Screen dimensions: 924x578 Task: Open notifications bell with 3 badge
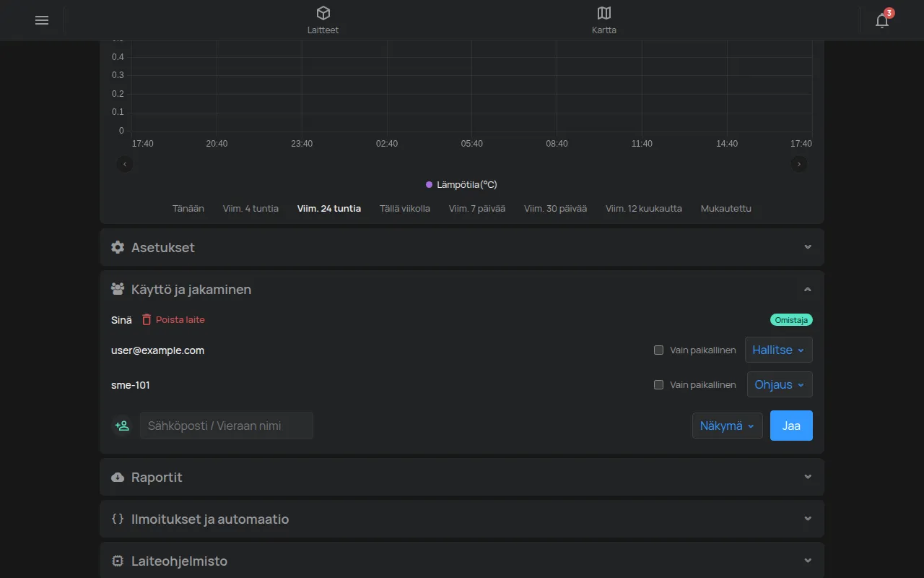pyautogui.click(x=882, y=20)
